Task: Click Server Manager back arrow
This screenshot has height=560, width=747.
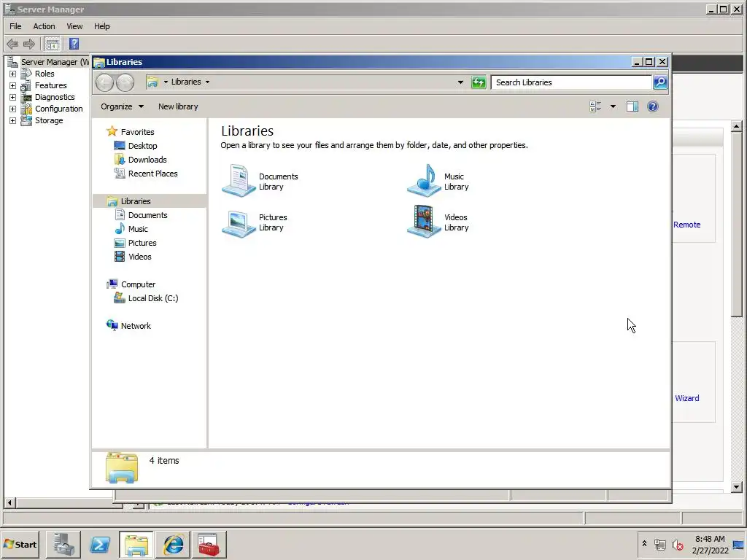Action: coord(12,44)
